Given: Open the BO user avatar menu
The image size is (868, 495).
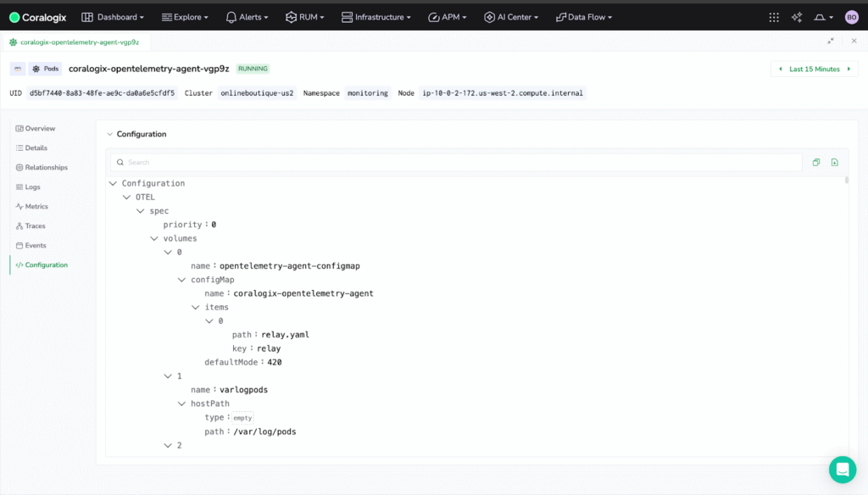Looking at the screenshot, I should click(851, 17).
